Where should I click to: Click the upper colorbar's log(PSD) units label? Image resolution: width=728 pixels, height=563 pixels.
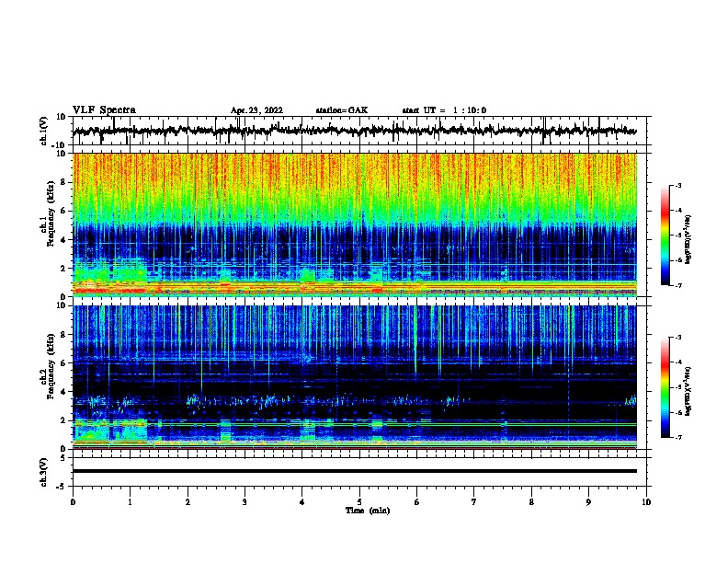688,240
